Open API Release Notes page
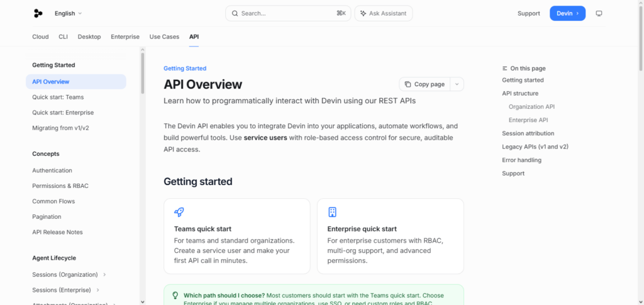Image resolution: width=644 pixels, height=305 pixels. [x=57, y=232]
